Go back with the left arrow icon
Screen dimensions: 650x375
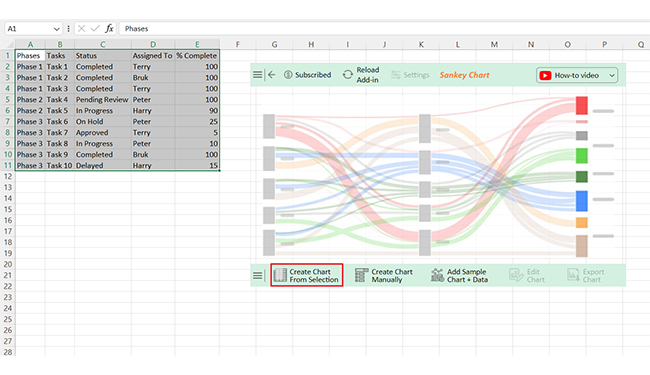click(x=272, y=75)
